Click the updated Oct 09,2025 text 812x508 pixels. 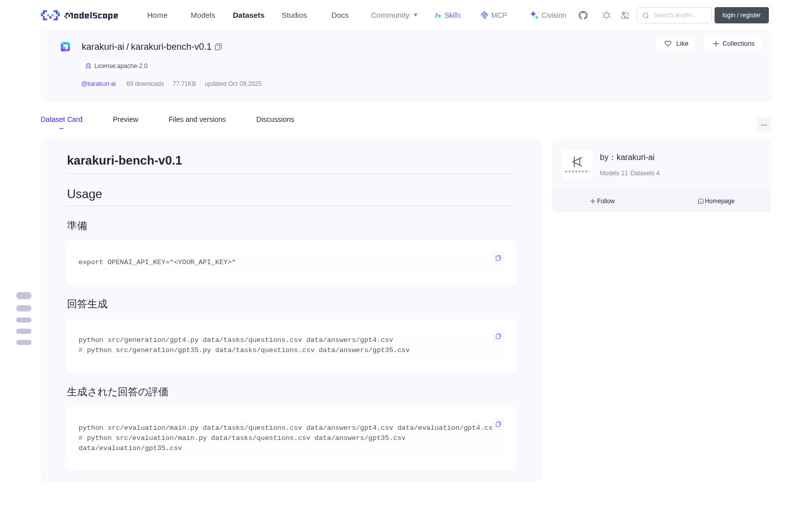click(233, 84)
